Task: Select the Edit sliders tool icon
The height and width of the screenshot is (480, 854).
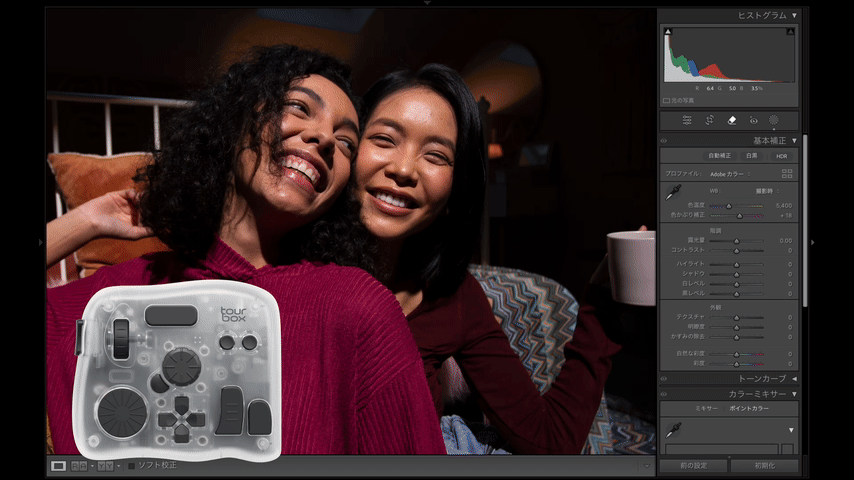Action: [687, 120]
